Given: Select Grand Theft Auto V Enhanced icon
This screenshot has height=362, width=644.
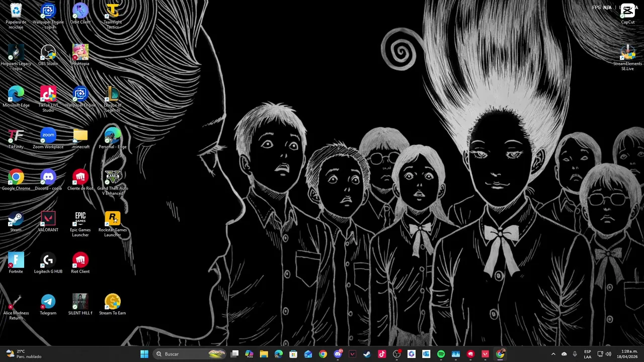Looking at the screenshot, I should coord(113,183).
